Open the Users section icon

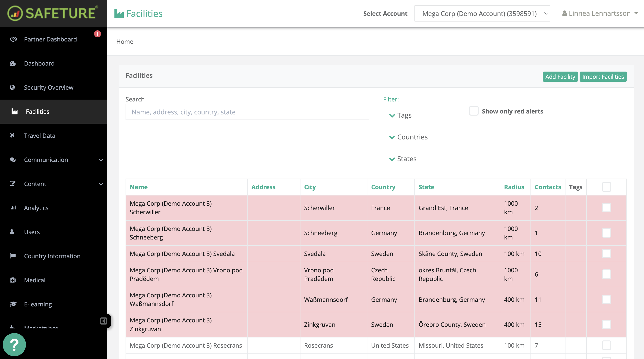12,232
